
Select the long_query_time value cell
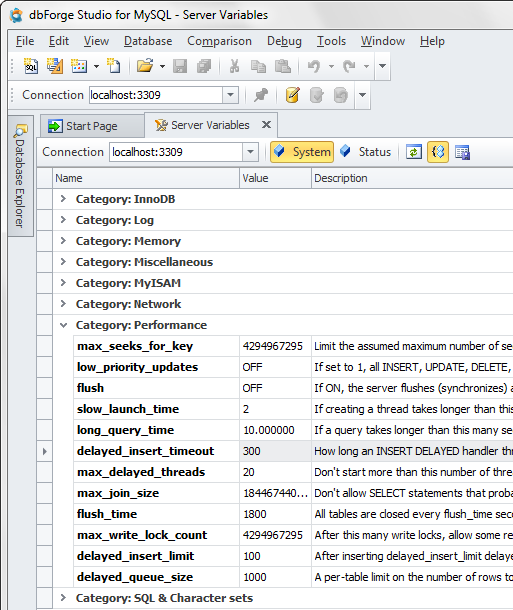[275, 430]
